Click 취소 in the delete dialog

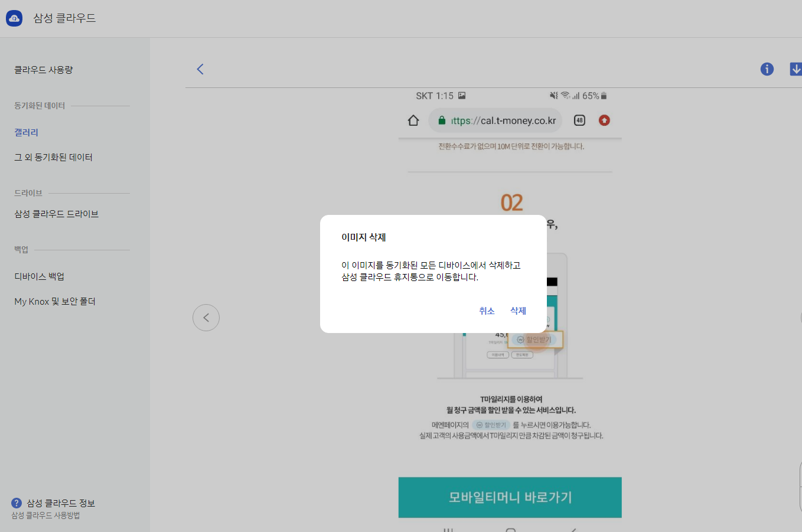tap(487, 311)
